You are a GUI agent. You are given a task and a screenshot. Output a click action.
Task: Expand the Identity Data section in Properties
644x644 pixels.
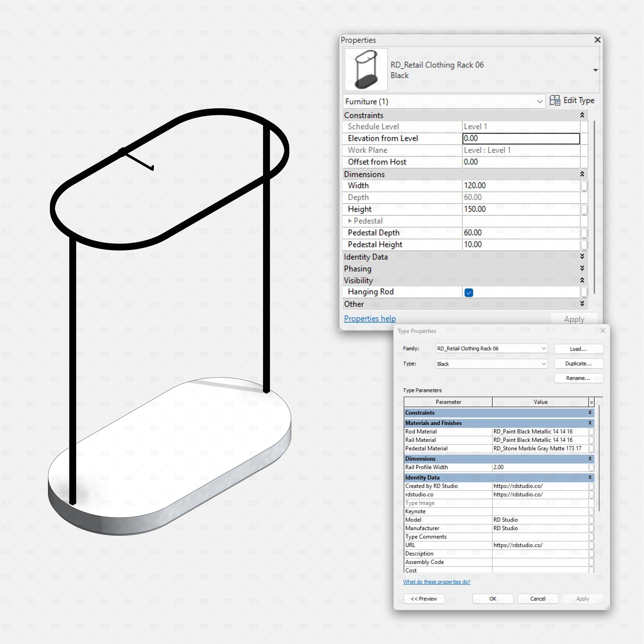[582, 256]
